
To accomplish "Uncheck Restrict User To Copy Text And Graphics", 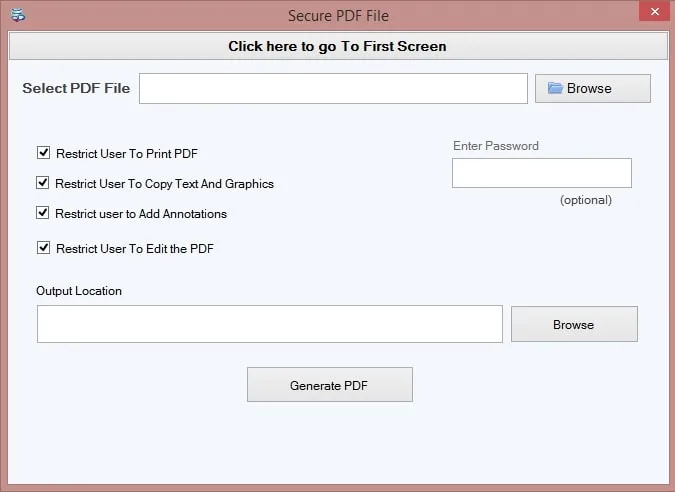I will (43, 183).
